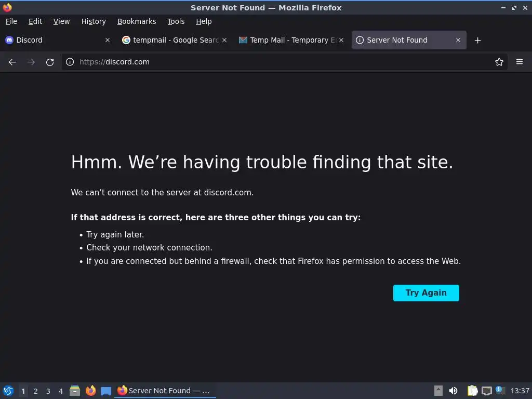
Task: Open file manager from taskbar
Action: pyautogui.click(x=75, y=391)
